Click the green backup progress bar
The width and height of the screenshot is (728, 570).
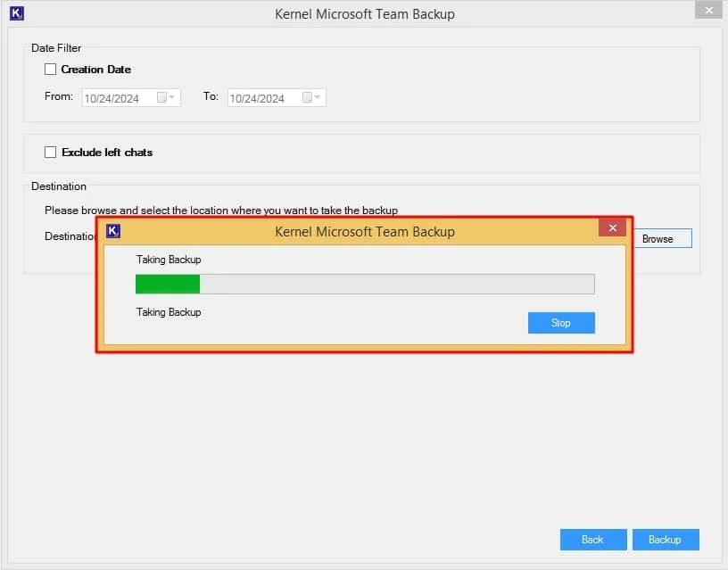pos(365,284)
